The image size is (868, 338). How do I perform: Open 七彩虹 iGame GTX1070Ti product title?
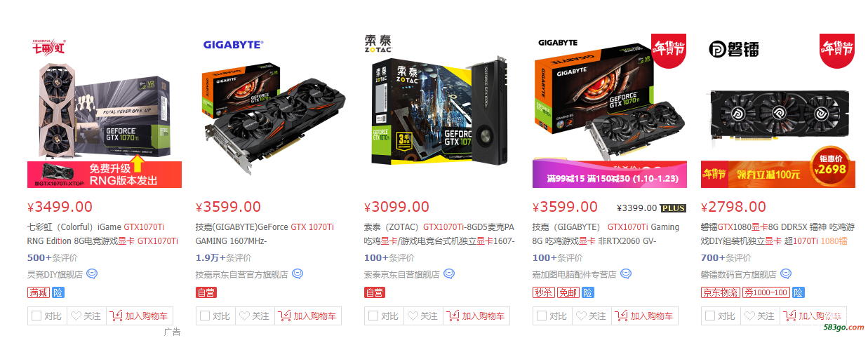[x=102, y=234]
